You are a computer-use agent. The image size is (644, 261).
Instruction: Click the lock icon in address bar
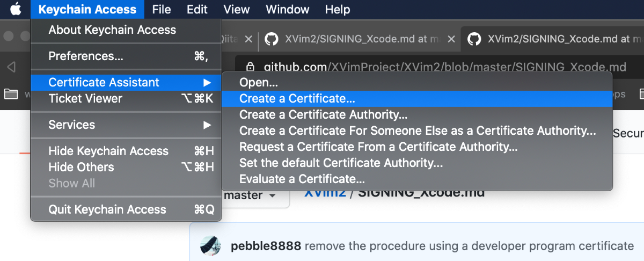(x=250, y=67)
